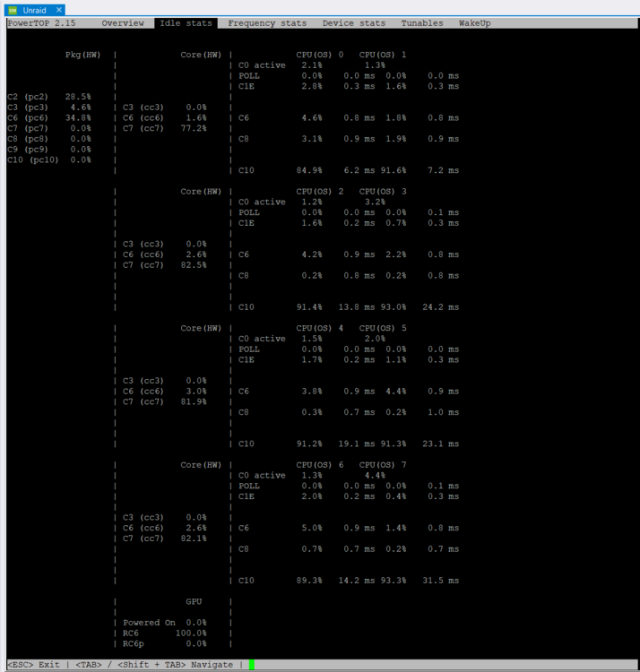This screenshot has width=640, height=672.
Task: Click the C7 (pc7) 0.0% row
Action: tap(49, 128)
